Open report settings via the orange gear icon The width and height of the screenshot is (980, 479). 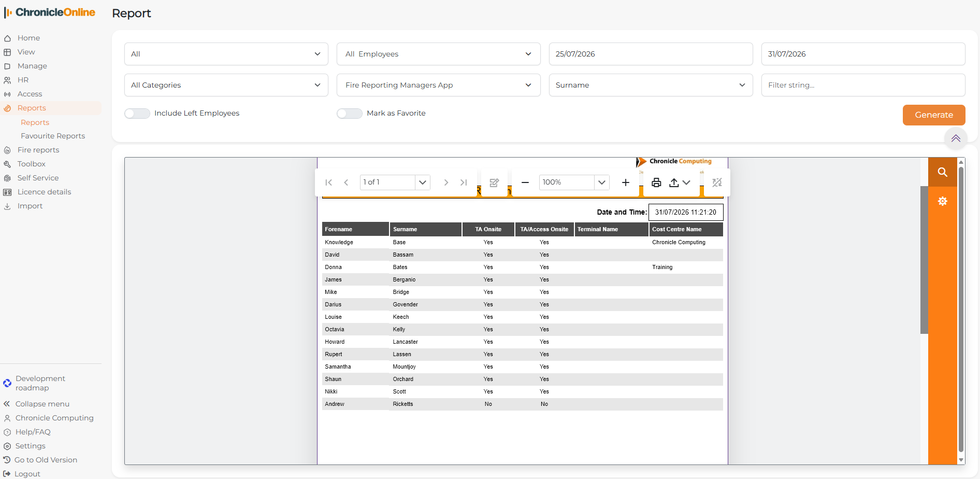pos(942,201)
